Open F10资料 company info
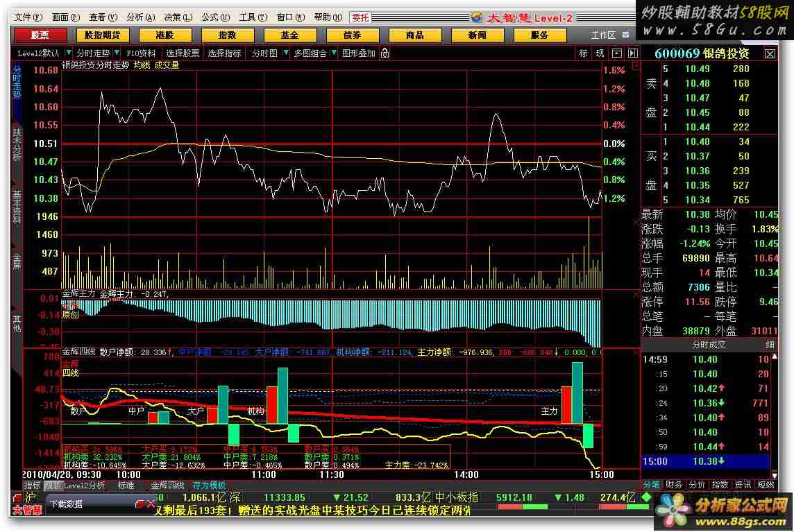The image size is (794, 532). [x=141, y=53]
